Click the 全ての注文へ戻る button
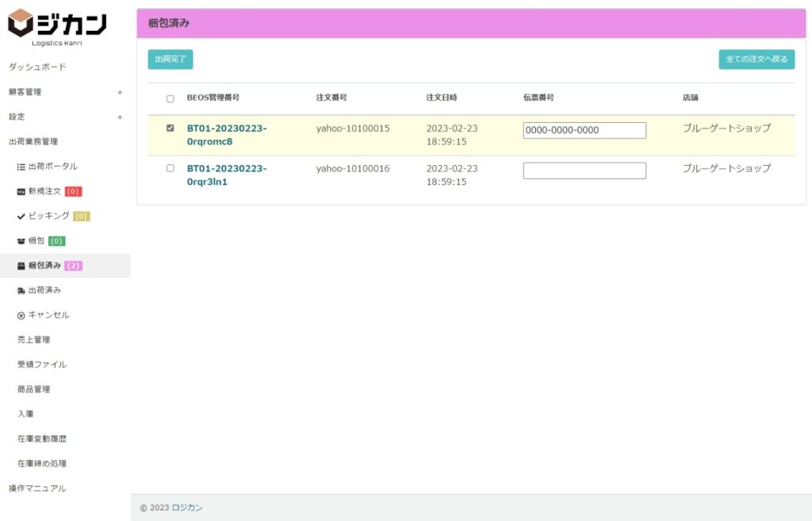The width and height of the screenshot is (812, 521). pos(756,59)
